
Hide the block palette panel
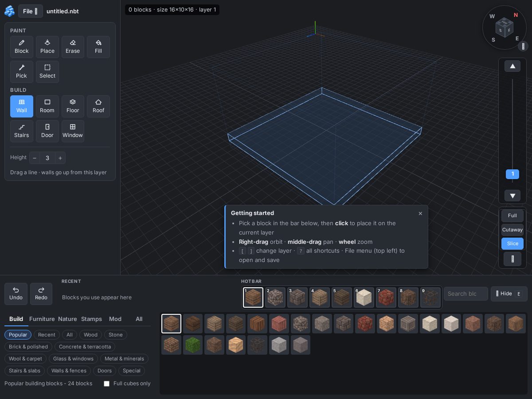point(509,294)
